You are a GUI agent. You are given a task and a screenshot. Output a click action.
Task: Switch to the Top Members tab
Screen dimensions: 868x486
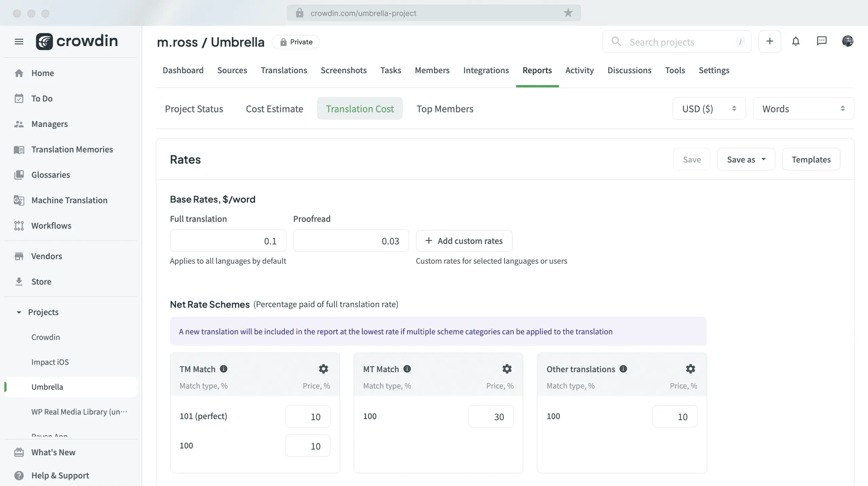[x=445, y=108]
